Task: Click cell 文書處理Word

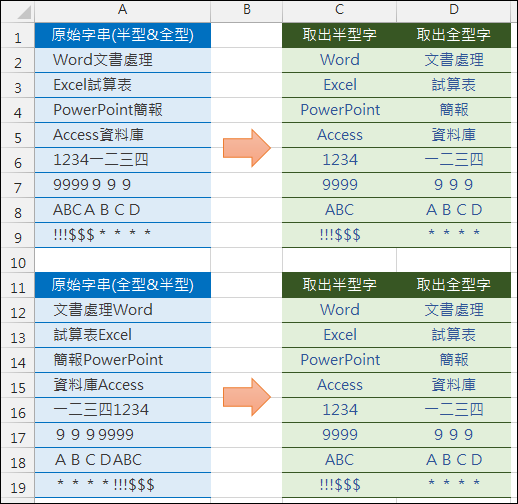Action: (x=123, y=310)
